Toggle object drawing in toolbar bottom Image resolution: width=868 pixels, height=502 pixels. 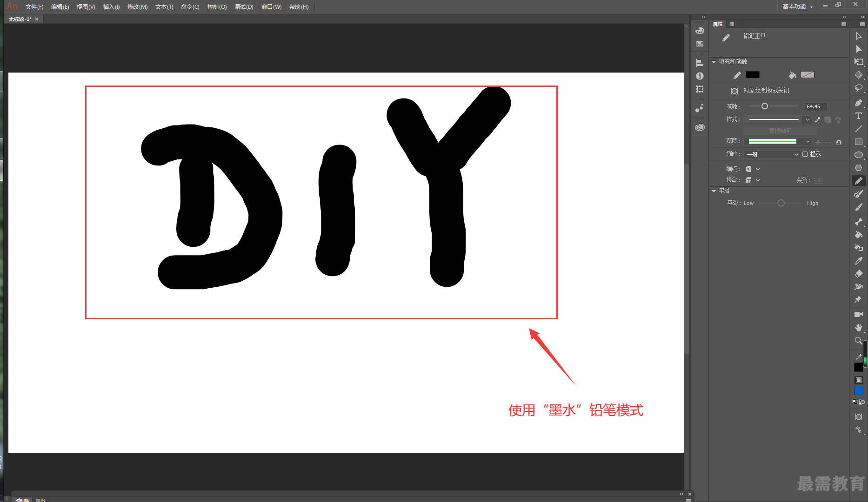(x=859, y=417)
